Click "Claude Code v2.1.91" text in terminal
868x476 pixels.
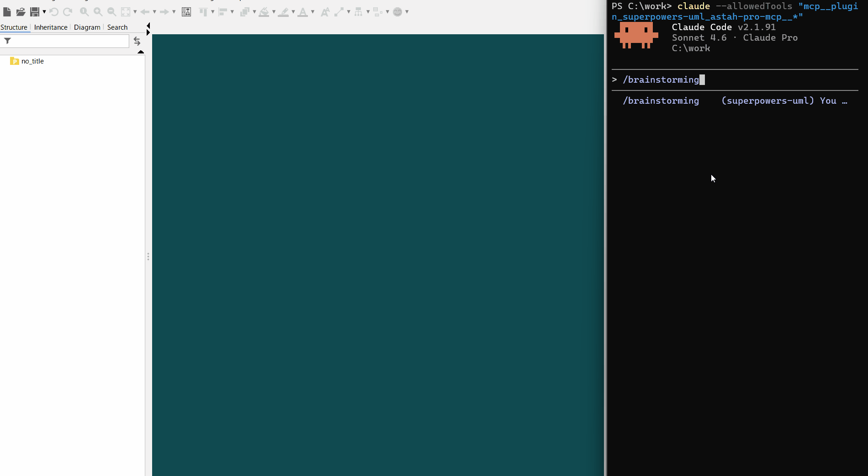[x=724, y=27]
